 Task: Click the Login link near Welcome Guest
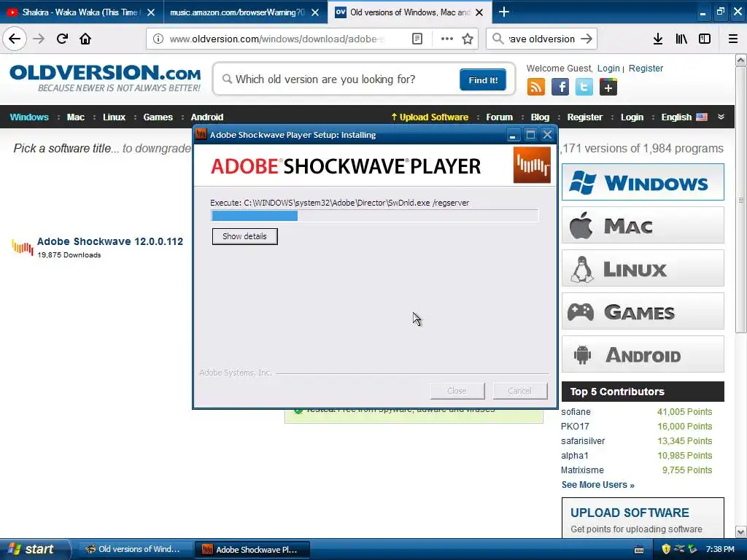608,68
